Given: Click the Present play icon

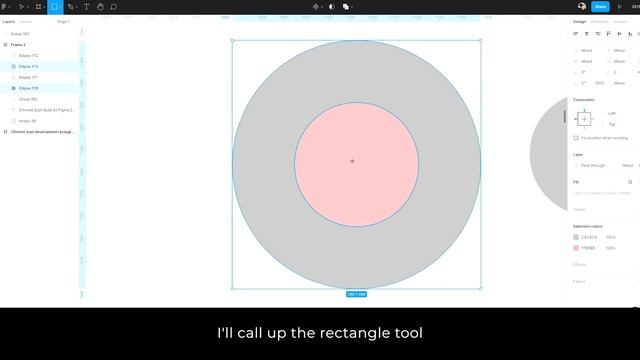Looking at the screenshot, I should (x=620, y=7).
